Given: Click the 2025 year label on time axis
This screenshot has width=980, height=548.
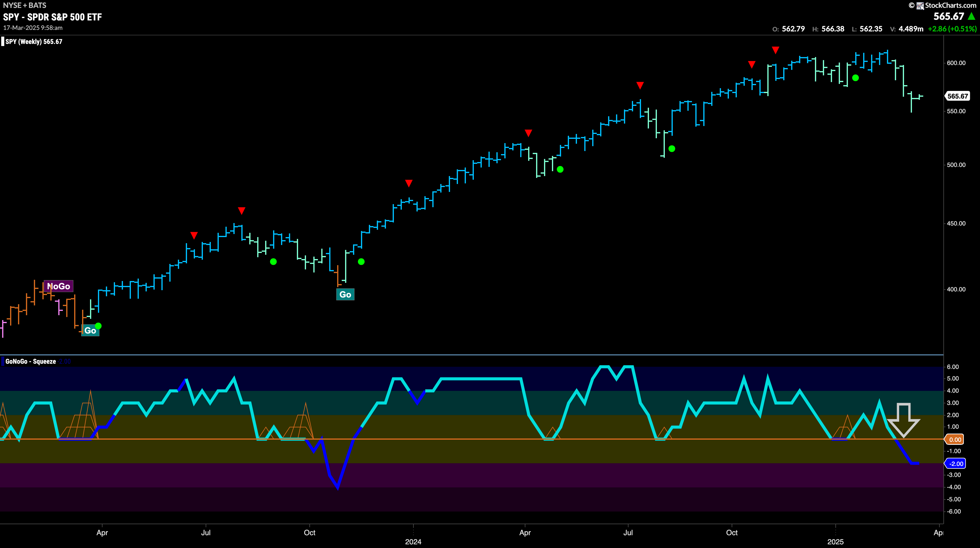Looking at the screenshot, I should click(835, 542).
